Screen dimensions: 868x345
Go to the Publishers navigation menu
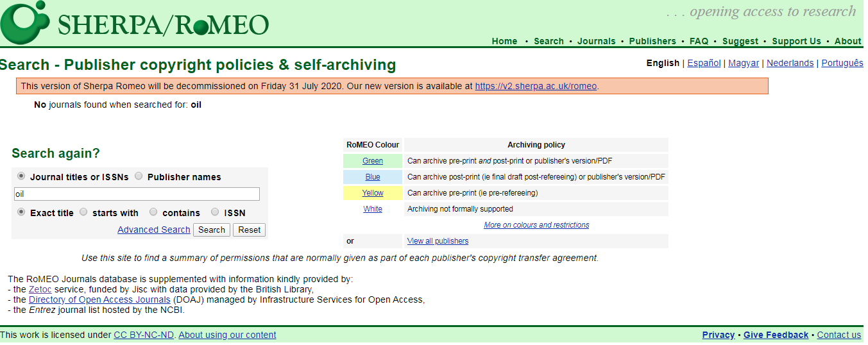tap(652, 41)
